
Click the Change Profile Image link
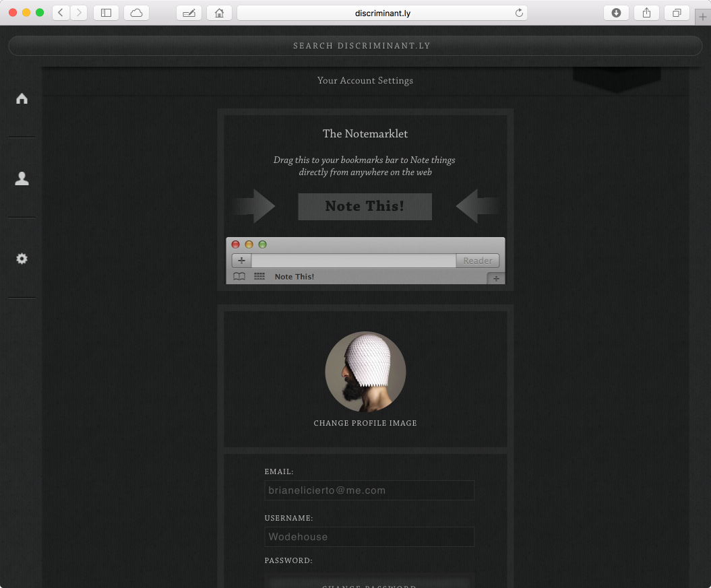pyautogui.click(x=365, y=423)
